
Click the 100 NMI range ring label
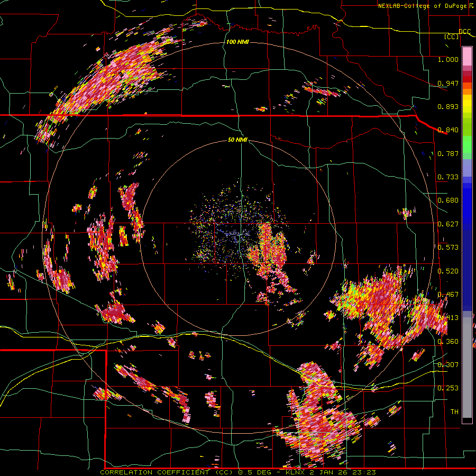click(237, 42)
